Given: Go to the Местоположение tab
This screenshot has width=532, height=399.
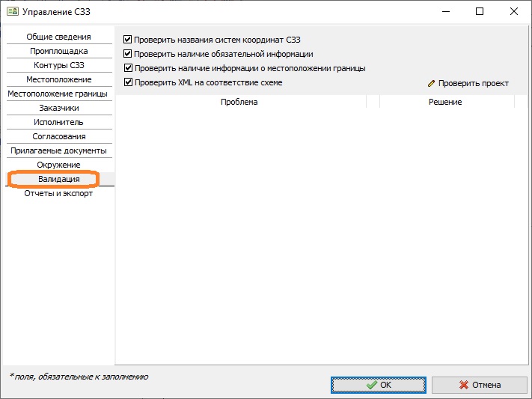Looking at the screenshot, I should (x=58, y=79).
